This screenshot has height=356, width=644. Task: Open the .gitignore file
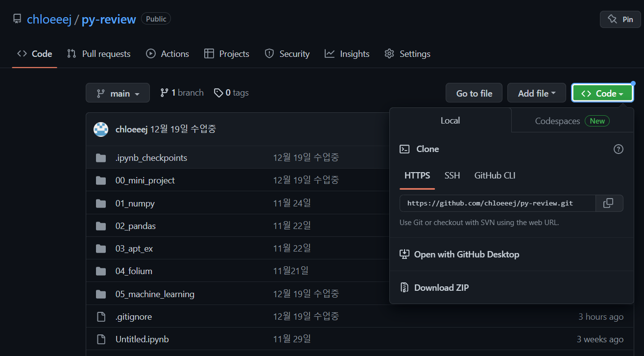pyautogui.click(x=134, y=317)
